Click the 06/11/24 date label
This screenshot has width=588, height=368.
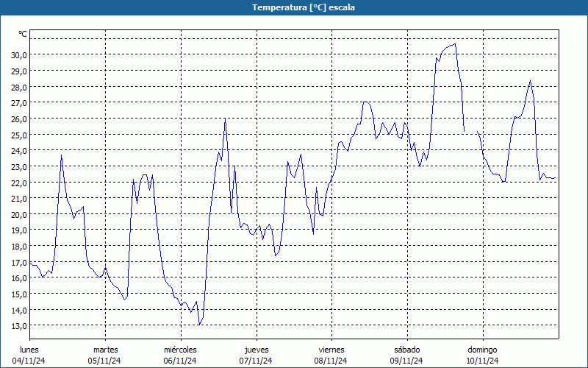[x=180, y=361]
